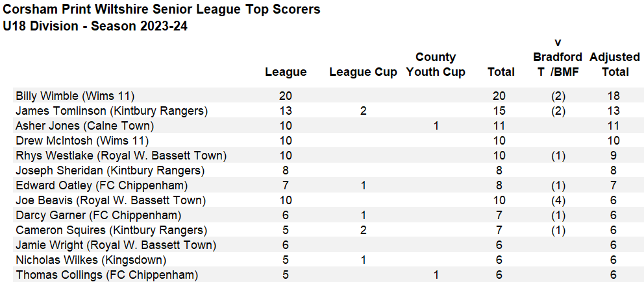This screenshot has height=282, width=644.
Task: Click the Jamie Wright name cell
Action: click(x=116, y=245)
